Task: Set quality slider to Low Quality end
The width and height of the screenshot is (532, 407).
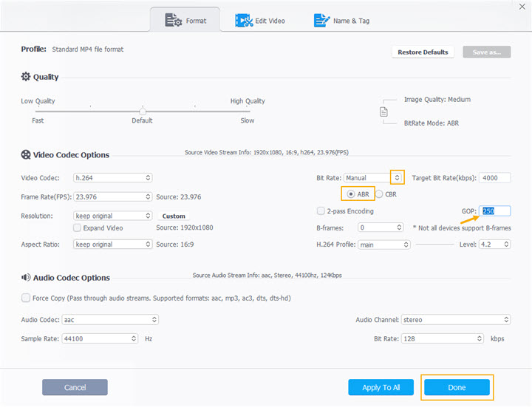Action: (38, 112)
